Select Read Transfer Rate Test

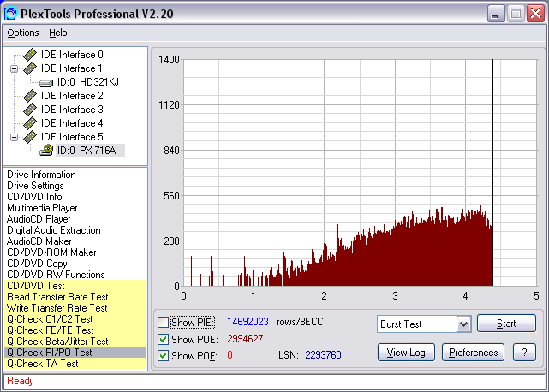(x=75, y=297)
